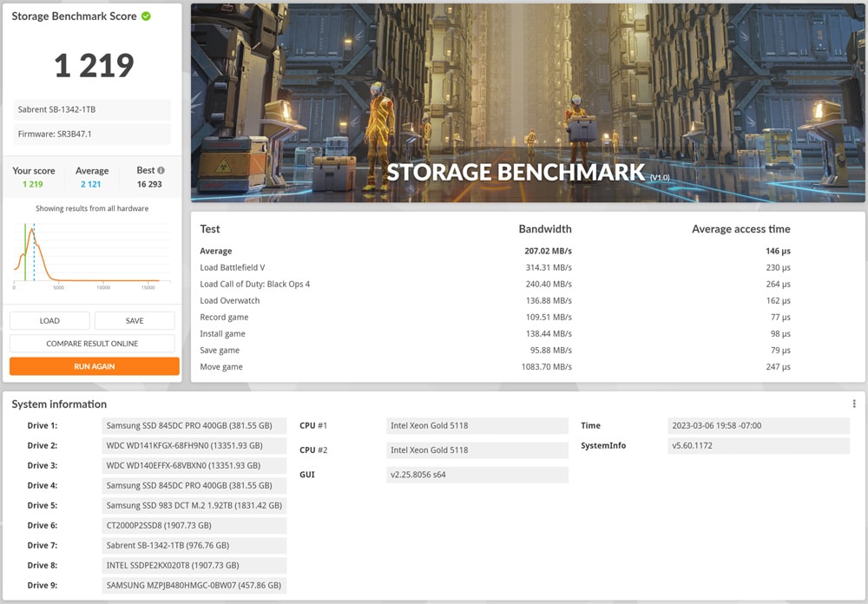The image size is (868, 604).
Task: Click Load Call of Duty: Black Ops 4 row
Action: pyautogui.click(x=495, y=284)
